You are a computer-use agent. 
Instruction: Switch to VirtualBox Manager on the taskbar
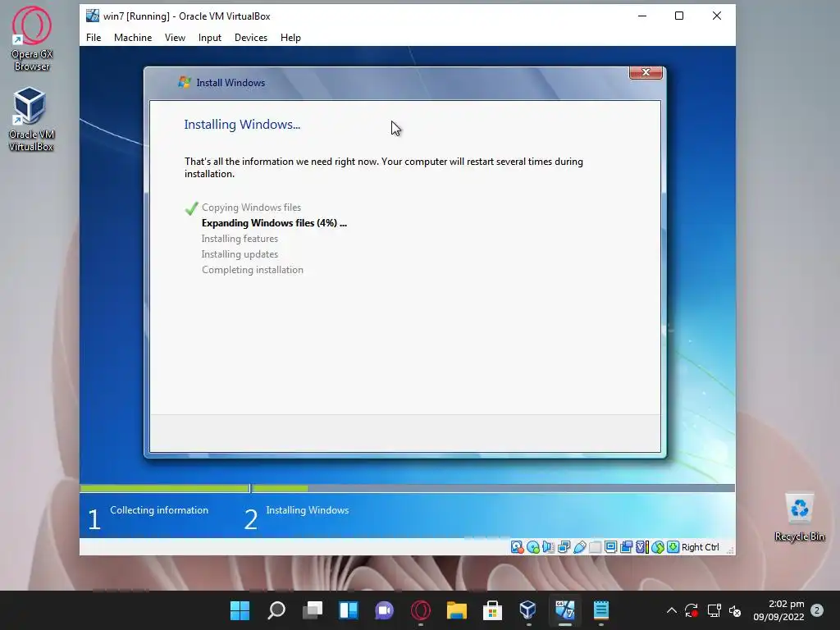pyautogui.click(x=528, y=610)
